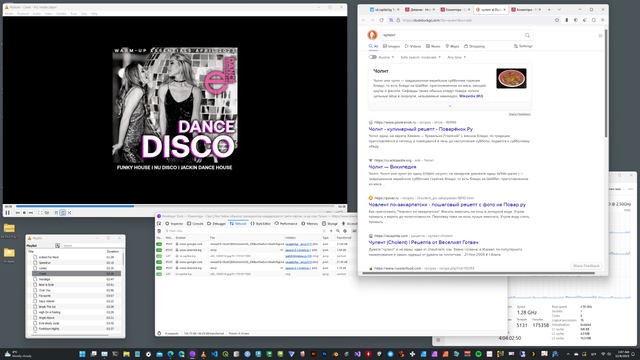640x360 pixels.
Task: Open Help menu in VLC
Action: [x=94, y=13]
